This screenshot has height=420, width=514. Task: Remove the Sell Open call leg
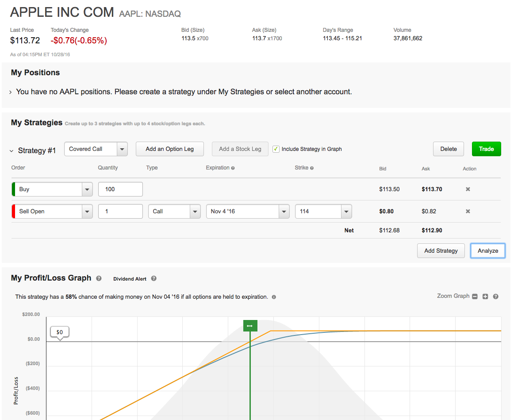468,211
